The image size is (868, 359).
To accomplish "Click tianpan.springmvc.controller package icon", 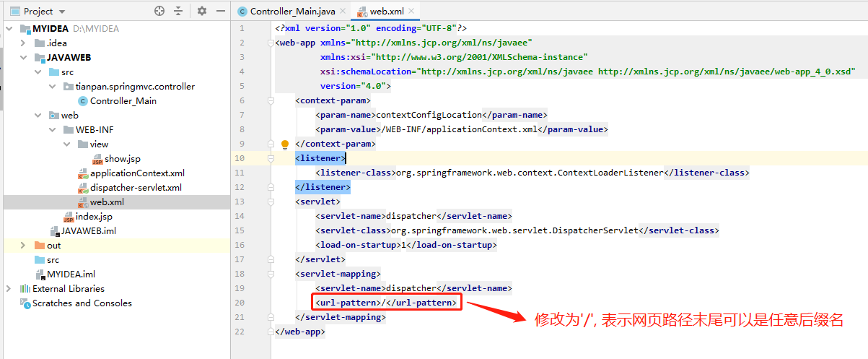I will [x=68, y=86].
